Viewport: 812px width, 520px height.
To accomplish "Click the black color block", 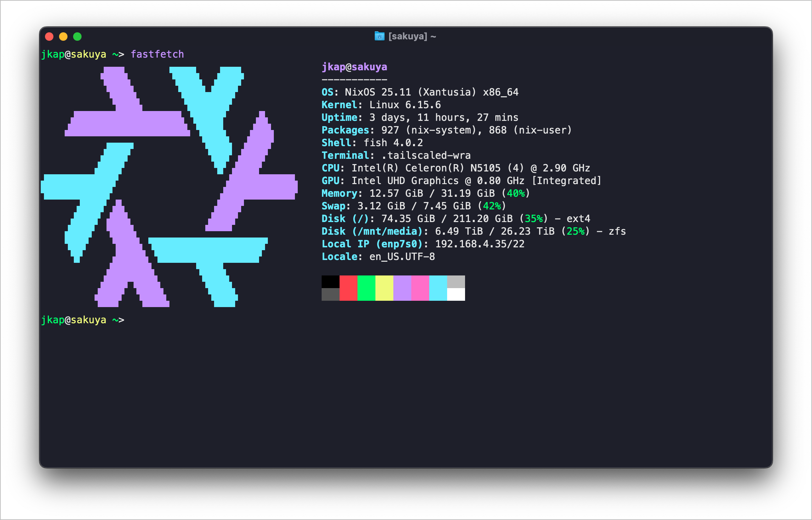I will [330, 282].
